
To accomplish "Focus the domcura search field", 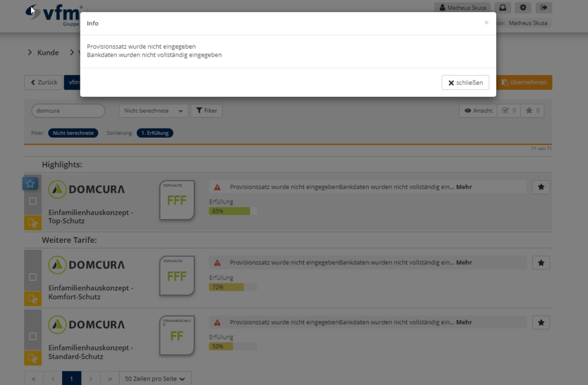I will click(68, 111).
